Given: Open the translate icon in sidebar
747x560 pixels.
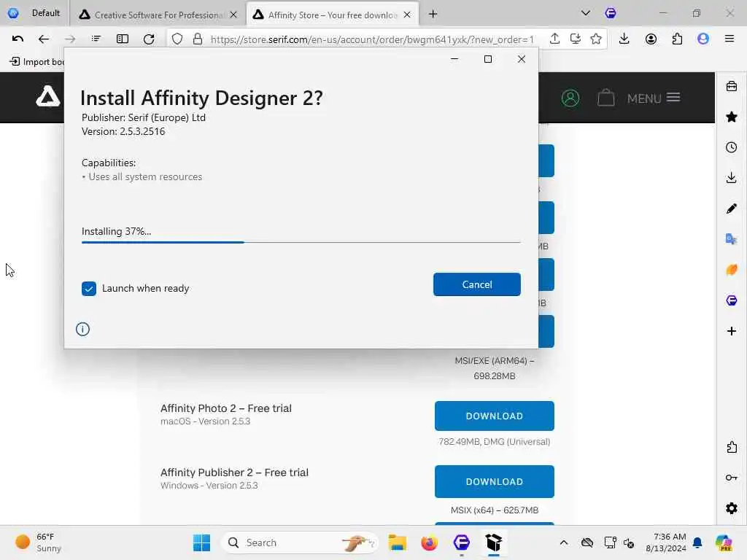Looking at the screenshot, I should click(x=731, y=239).
